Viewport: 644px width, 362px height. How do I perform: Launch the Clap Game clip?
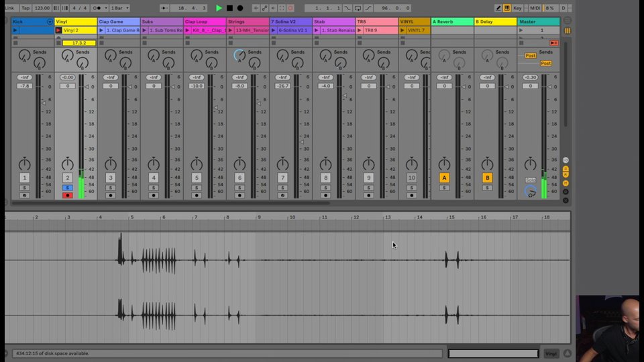click(101, 30)
